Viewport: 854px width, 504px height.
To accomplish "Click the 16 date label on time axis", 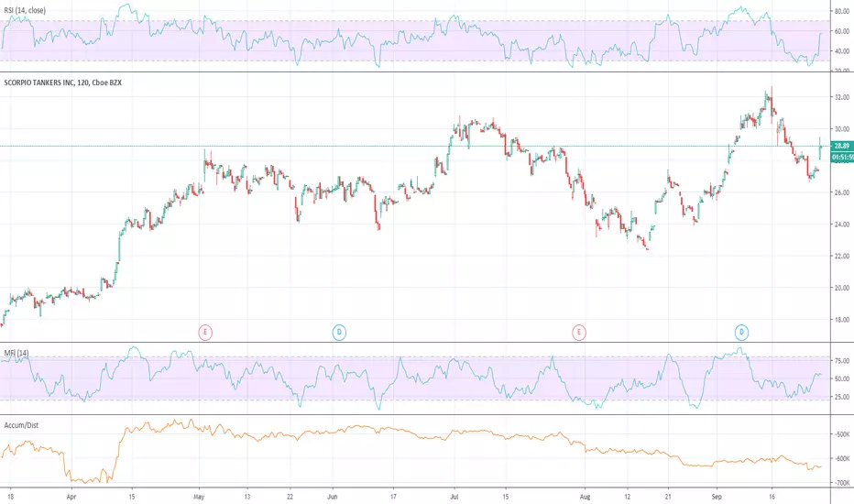I will tap(772, 497).
